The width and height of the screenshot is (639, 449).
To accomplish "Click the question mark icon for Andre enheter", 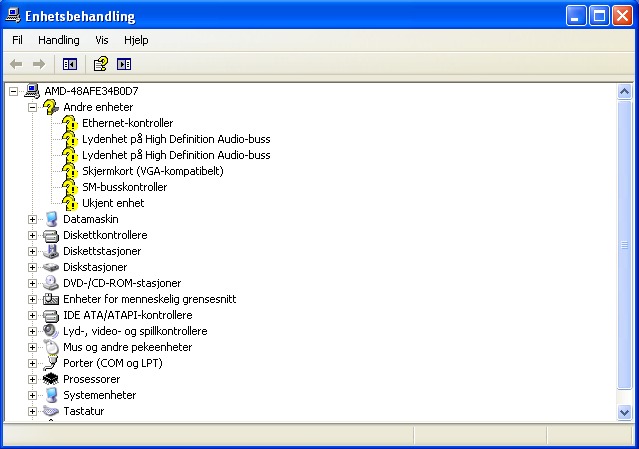I will coord(51,107).
